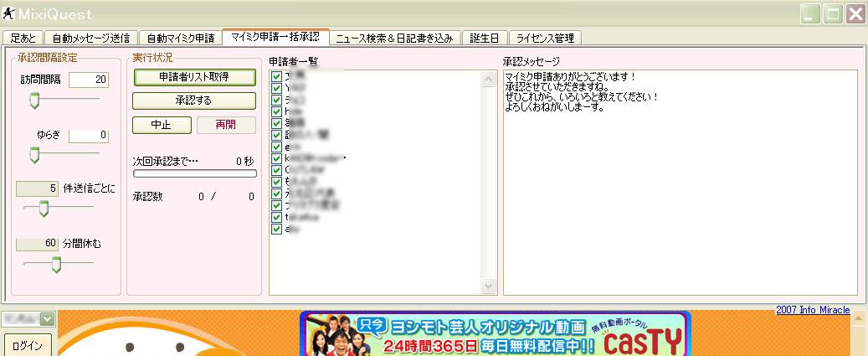The width and height of the screenshot is (868, 356).
Task: Minimize the MixiQuest window
Action: pos(812,13)
